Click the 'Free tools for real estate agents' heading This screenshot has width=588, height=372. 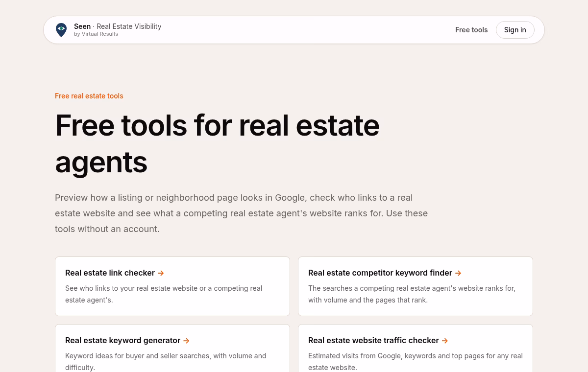click(217, 143)
